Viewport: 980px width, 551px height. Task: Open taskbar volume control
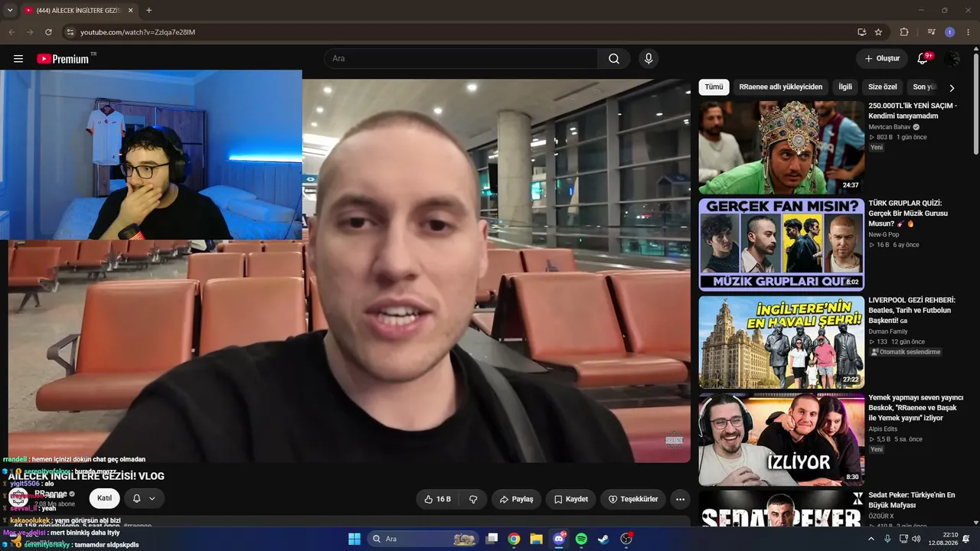(x=916, y=539)
